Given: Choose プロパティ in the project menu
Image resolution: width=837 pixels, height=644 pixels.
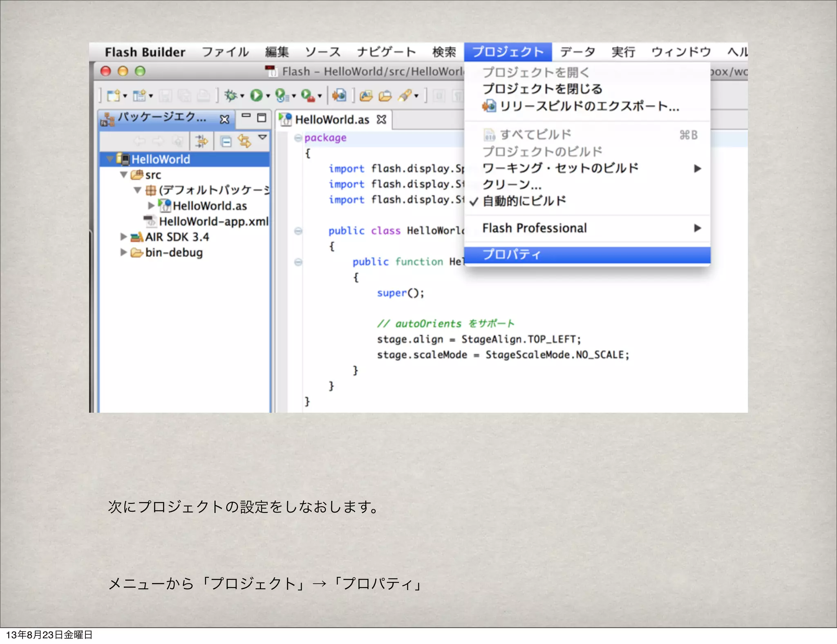Looking at the screenshot, I should pos(587,255).
